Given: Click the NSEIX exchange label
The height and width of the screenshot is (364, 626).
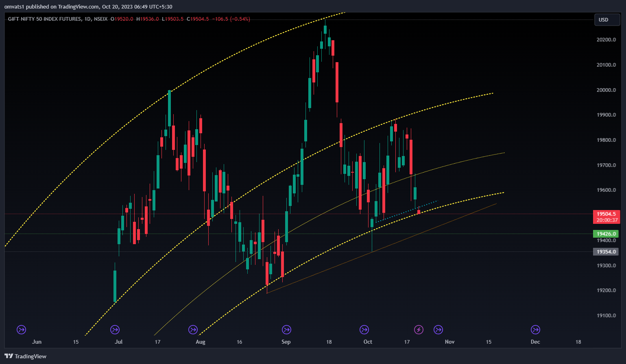Looking at the screenshot, I should [101, 19].
